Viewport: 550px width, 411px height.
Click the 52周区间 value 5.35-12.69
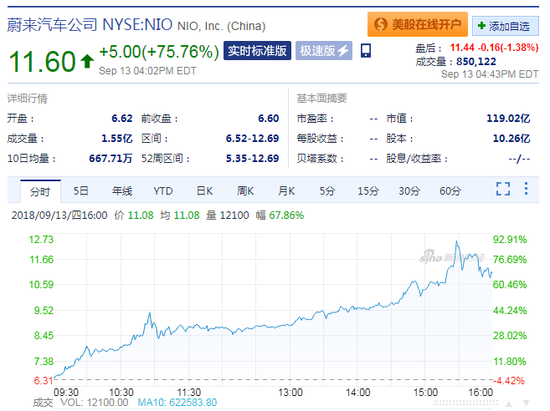252,159
